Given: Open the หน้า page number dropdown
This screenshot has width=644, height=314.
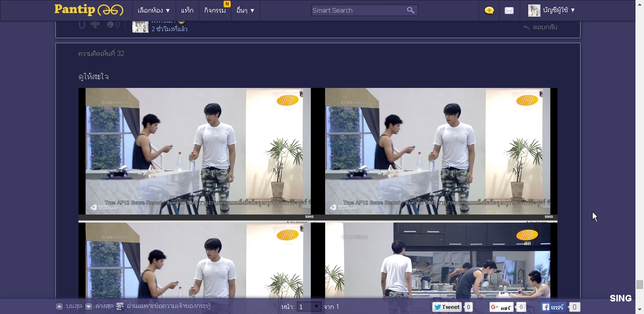Looking at the screenshot, I should pyautogui.click(x=309, y=306).
